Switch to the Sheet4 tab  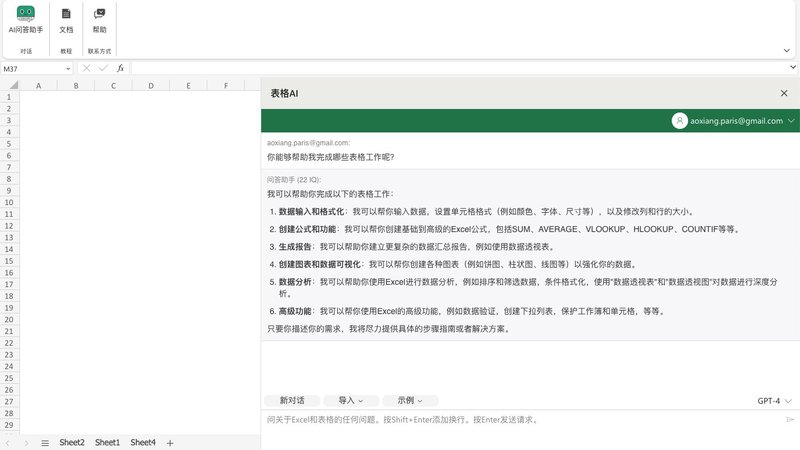(143, 442)
